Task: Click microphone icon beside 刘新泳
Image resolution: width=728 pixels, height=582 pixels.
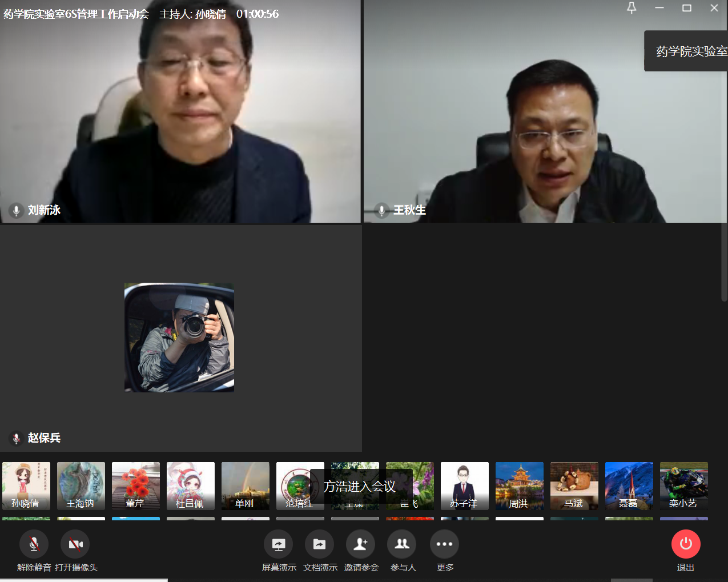Action: pyautogui.click(x=17, y=210)
